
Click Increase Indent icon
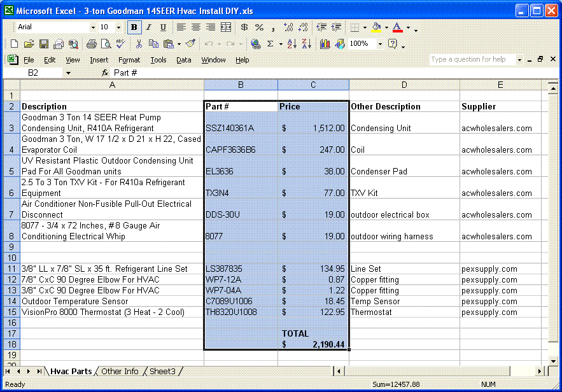(336, 27)
